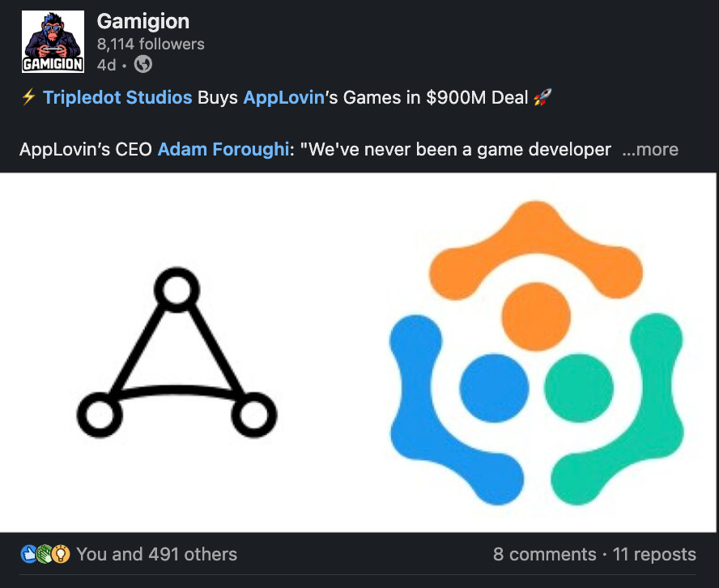719x588 pixels.
Task: Expand the post with ...more
Action: 649,150
